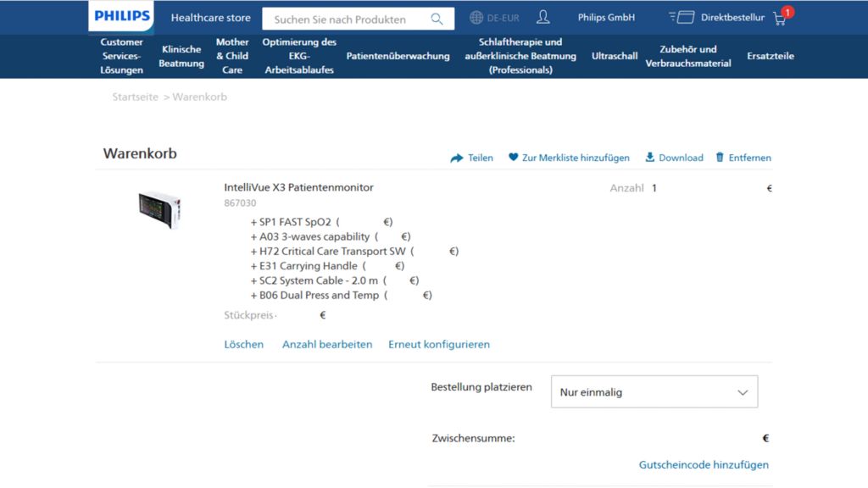Click Erneut konfigurieren link
868x488 pixels.
pos(439,344)
